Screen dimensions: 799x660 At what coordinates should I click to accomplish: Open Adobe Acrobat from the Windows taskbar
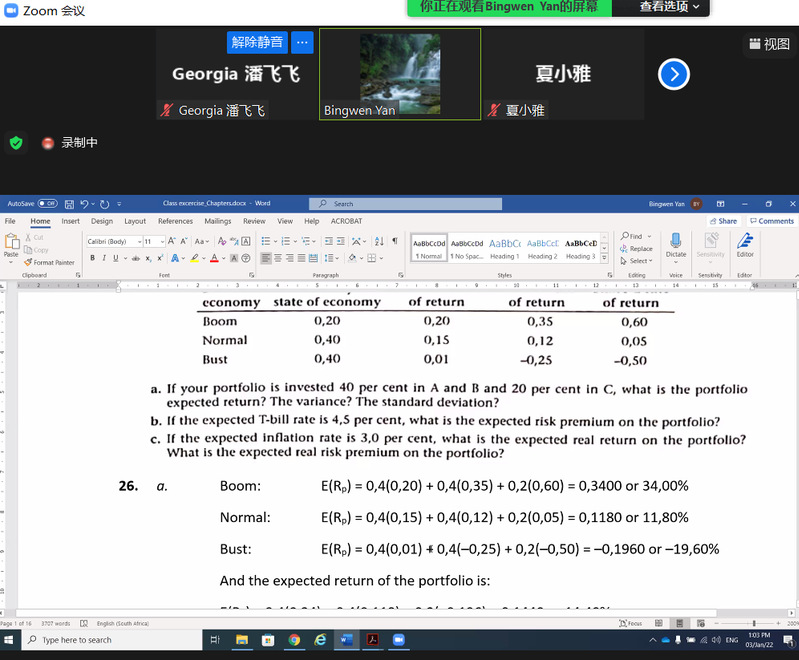(370, 640)
